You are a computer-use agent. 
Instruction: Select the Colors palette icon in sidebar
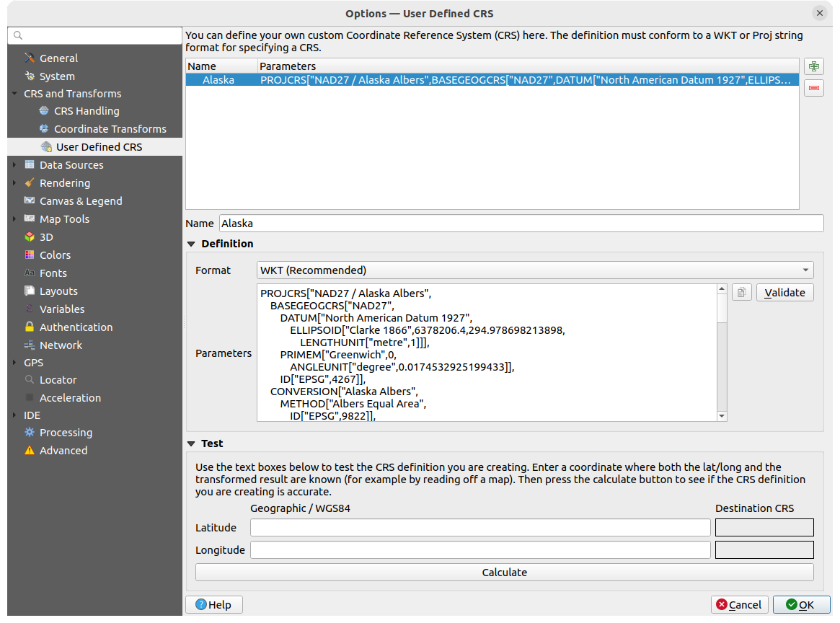[x=30, y=255]
